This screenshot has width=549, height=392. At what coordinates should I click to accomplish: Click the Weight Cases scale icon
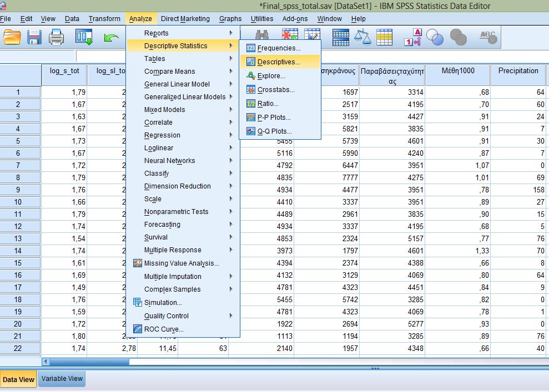pos(362,37)
